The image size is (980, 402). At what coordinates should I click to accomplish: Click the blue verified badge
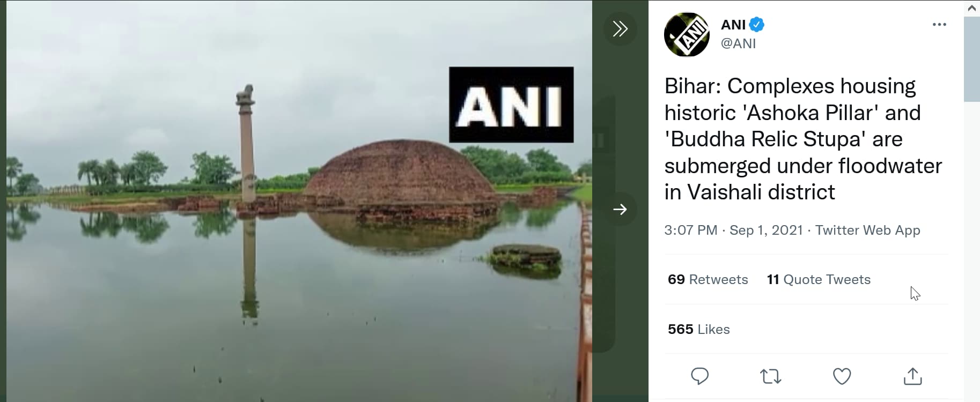(x=757, y=25)
